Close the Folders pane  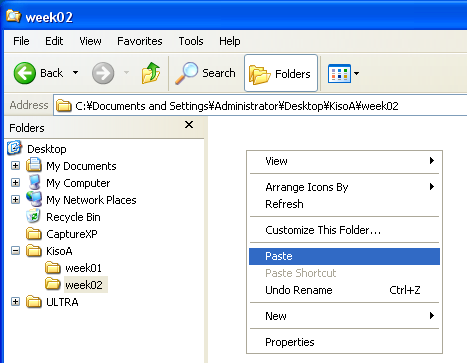tap(189, 125)
